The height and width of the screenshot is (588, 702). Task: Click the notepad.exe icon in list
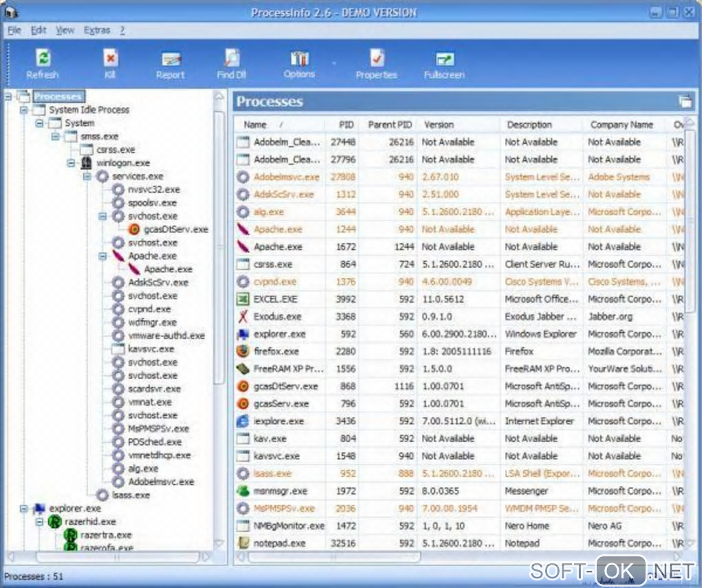tap(243, 543)
